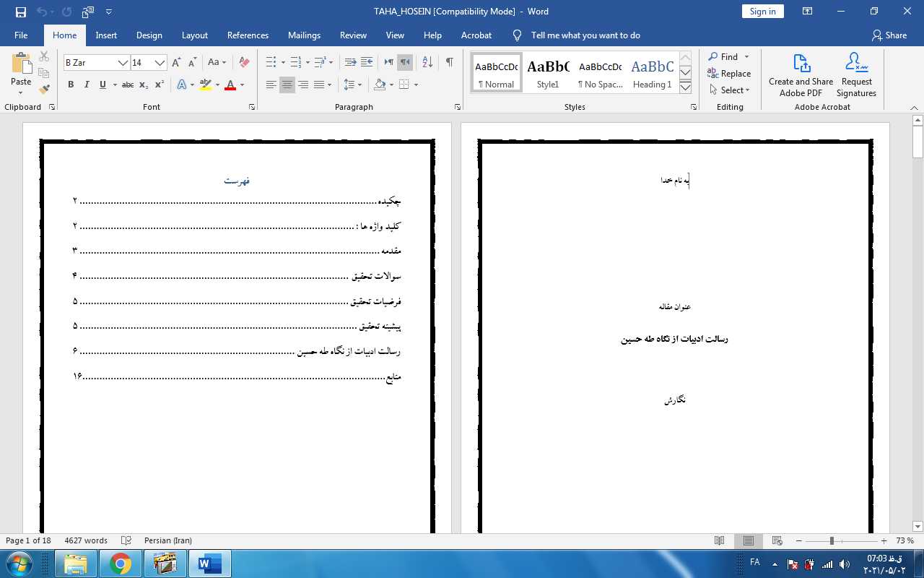Open the References tab
Image resolution: width=924 pixels, height=578 pixels.
(248, 35)
